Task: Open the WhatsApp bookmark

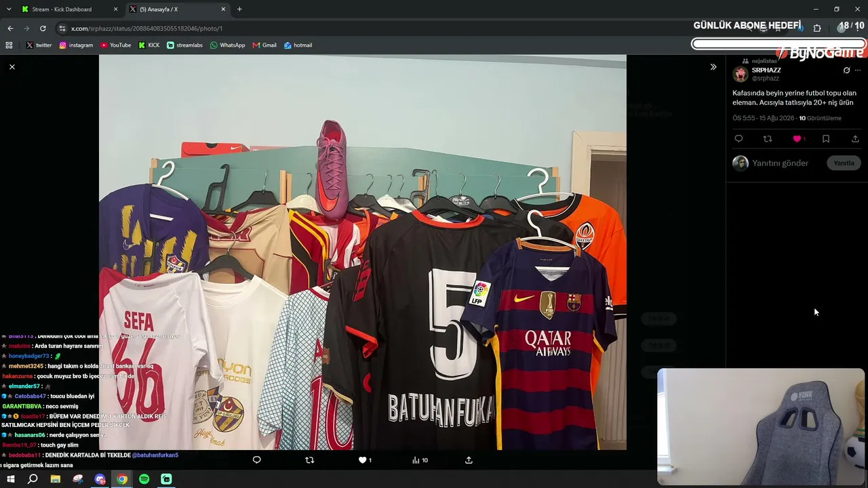Action: [228, 45]
